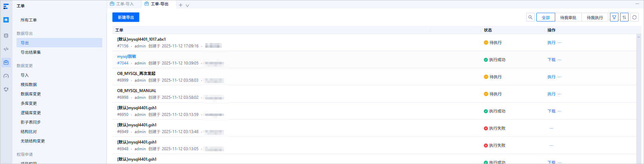
Task: Open more actions for mysql脱敏 ticket
Action: 560,60
